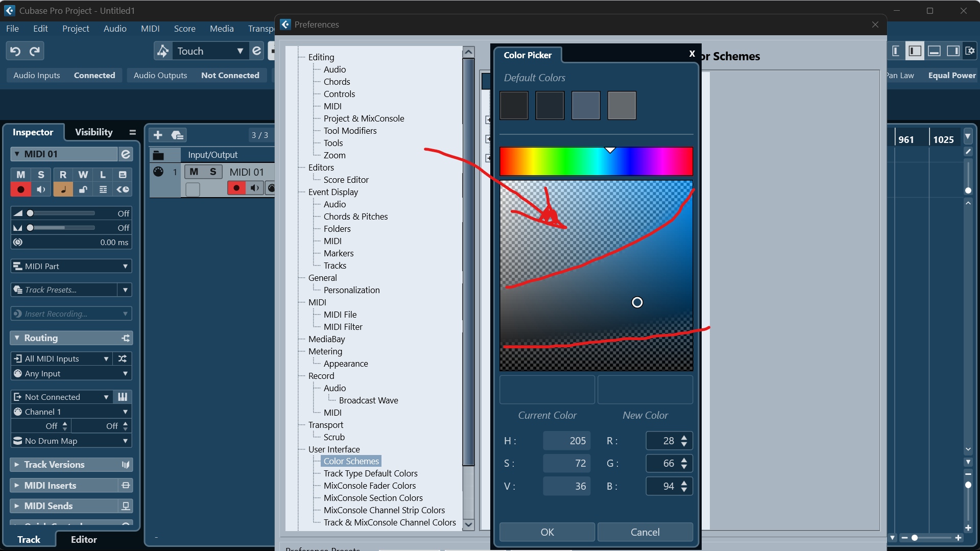Toggle Record Enable on MIDI 01 track row
This screenshot has width=980, height=551.
tap(236, 188)
